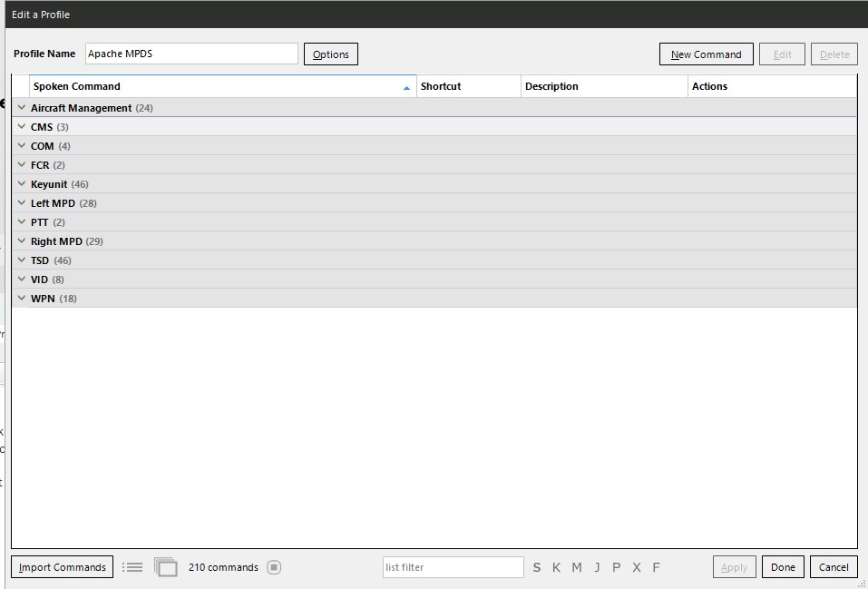Screen dimensions: 868x589
Task: Cancel profile editing
Action: coord(834,567)
